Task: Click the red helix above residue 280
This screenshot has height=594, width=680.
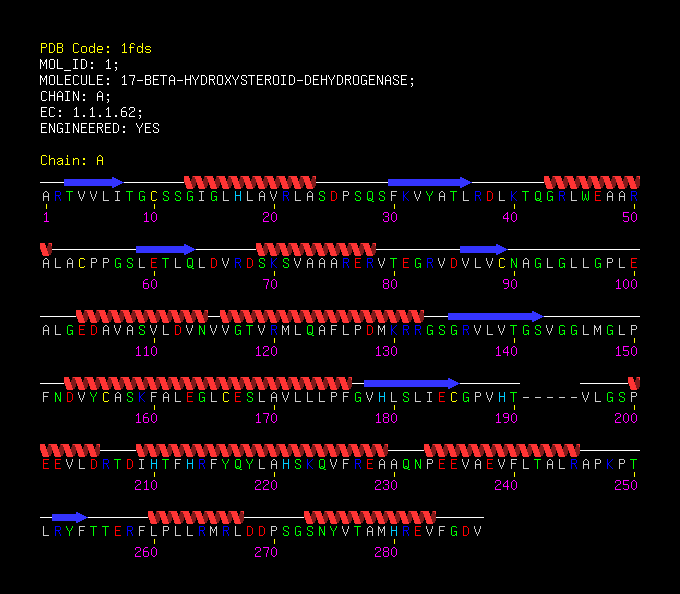Action: (370, 517)
